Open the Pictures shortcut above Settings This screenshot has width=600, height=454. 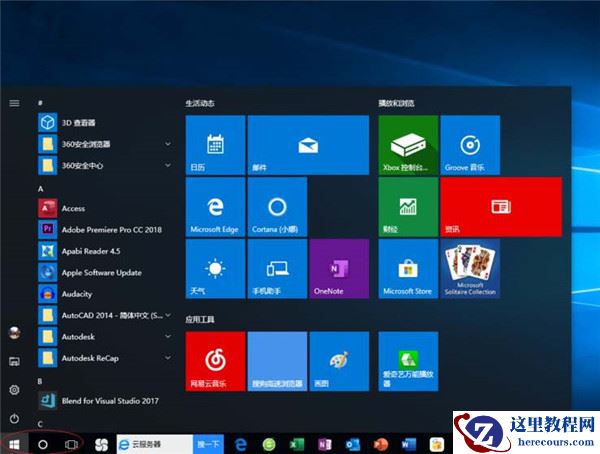[14, 361]
